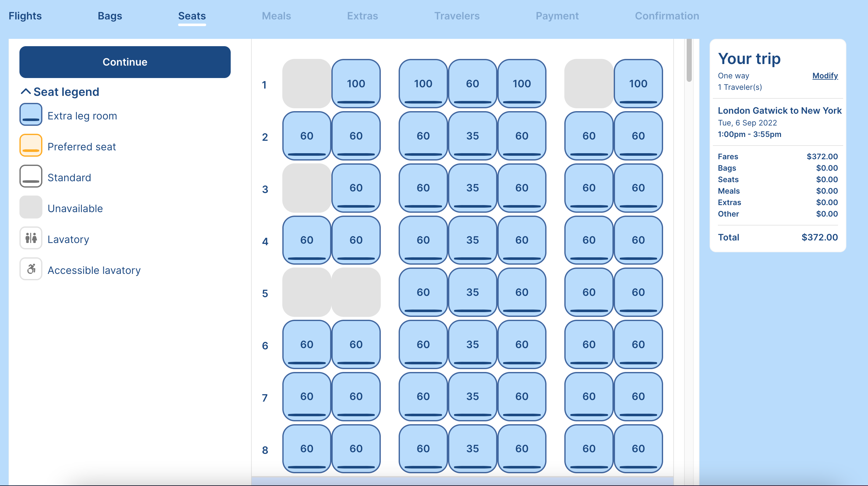Screen dimensions: 868x486
Task: Click the Continue button
Action: pyautogui.click(x=125, y=61)
